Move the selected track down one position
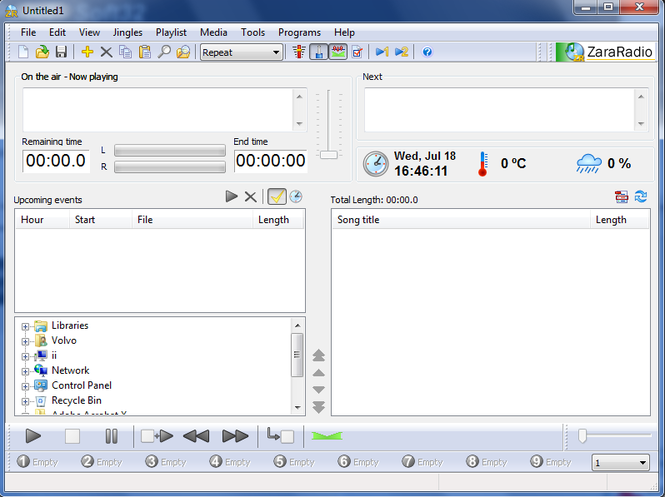The width and height of the screenshot is (665, 497). (x=319, y=389)
